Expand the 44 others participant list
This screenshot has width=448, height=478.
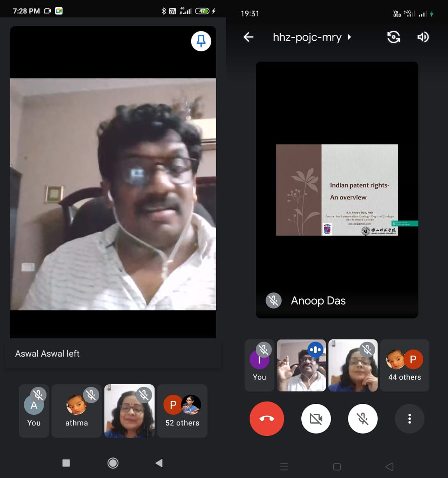click(x=405, y=366)
